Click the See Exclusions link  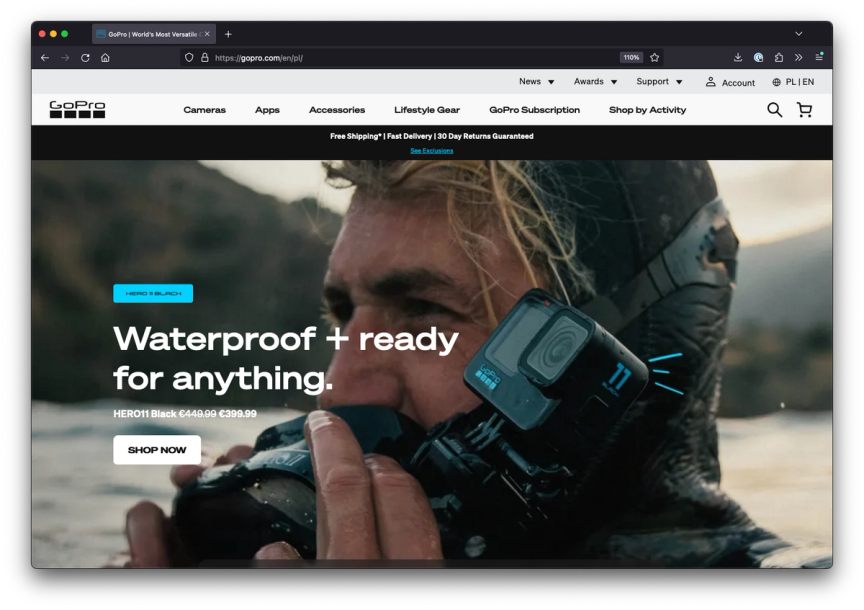tap(432, 150)
